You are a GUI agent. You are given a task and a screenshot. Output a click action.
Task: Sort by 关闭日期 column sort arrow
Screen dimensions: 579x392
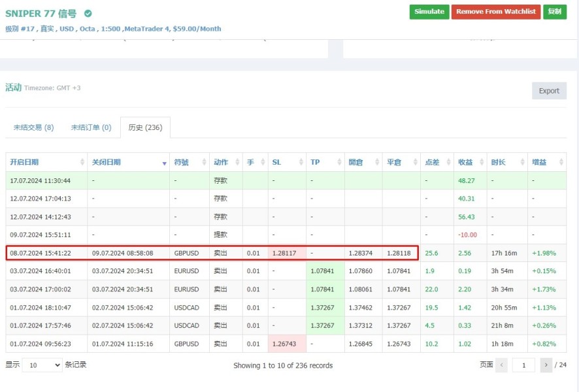point(164,163)
